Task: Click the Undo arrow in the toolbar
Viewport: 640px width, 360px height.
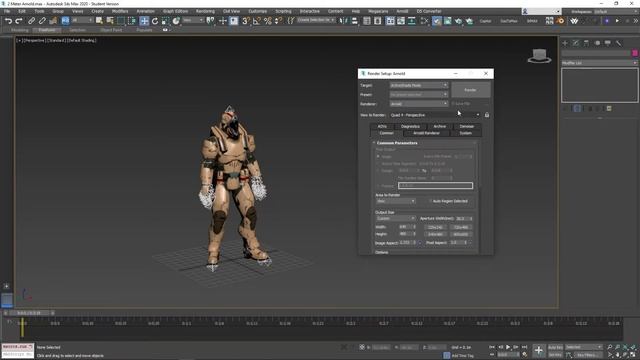Action: click(8, 21)
